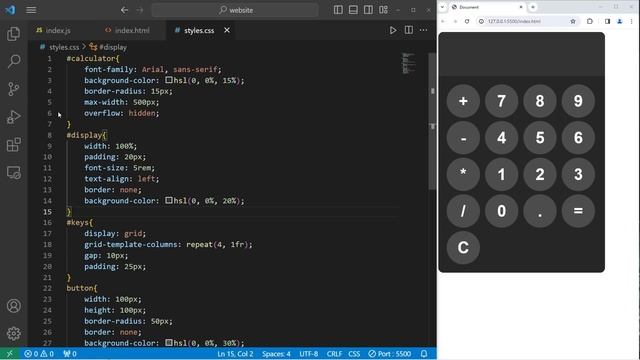Click line number 15 in the gutter
640x360 pixels.
click(x=47, y=212)
